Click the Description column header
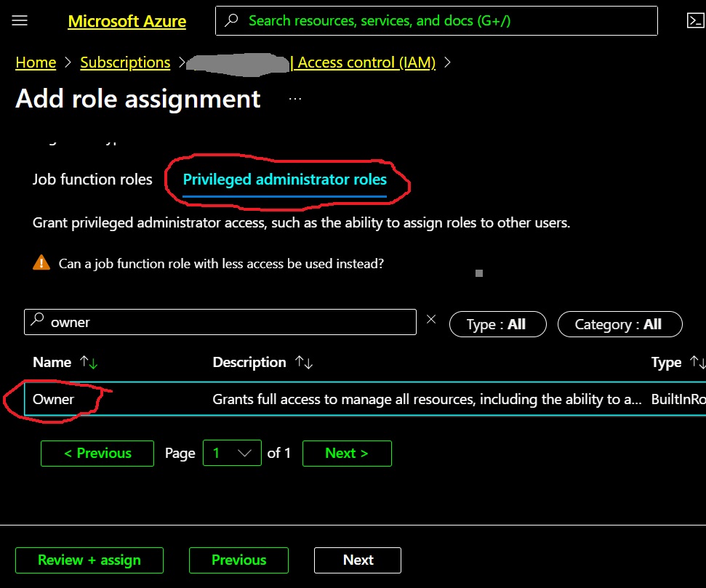Screen dimensions: 706x588 (x=249, y=363)
